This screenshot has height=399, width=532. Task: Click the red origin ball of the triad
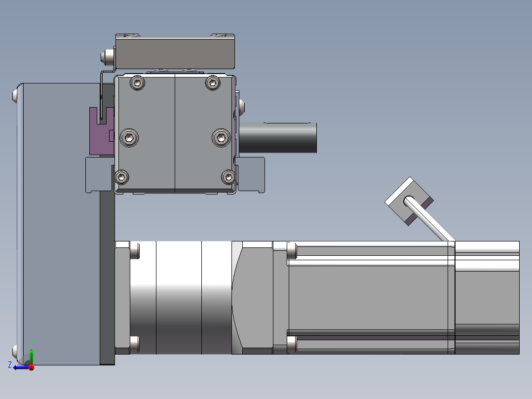32,367
